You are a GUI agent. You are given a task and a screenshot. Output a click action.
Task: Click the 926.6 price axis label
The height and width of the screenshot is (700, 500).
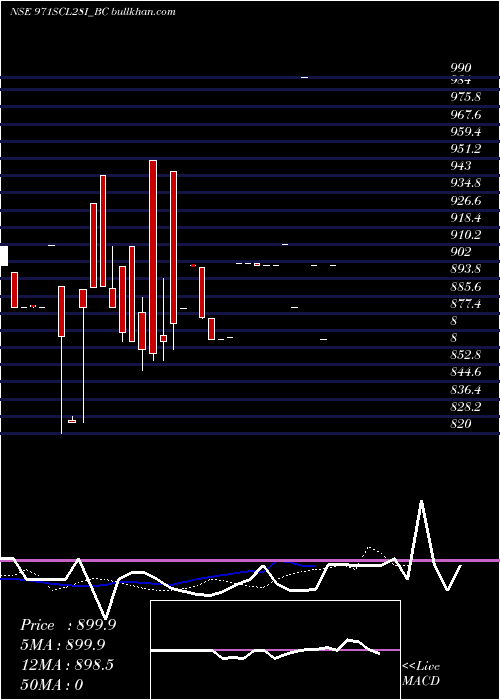click(465, 201)
